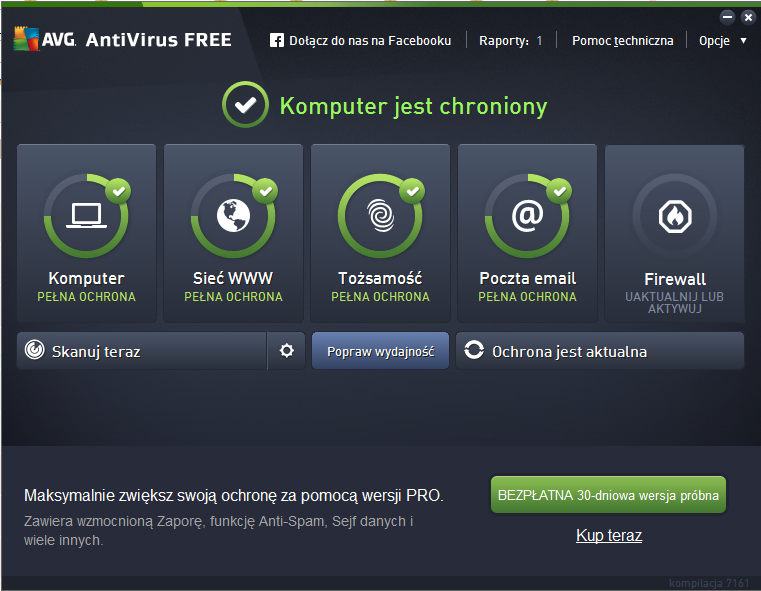Click the Komputer tile label

point(86,279)
